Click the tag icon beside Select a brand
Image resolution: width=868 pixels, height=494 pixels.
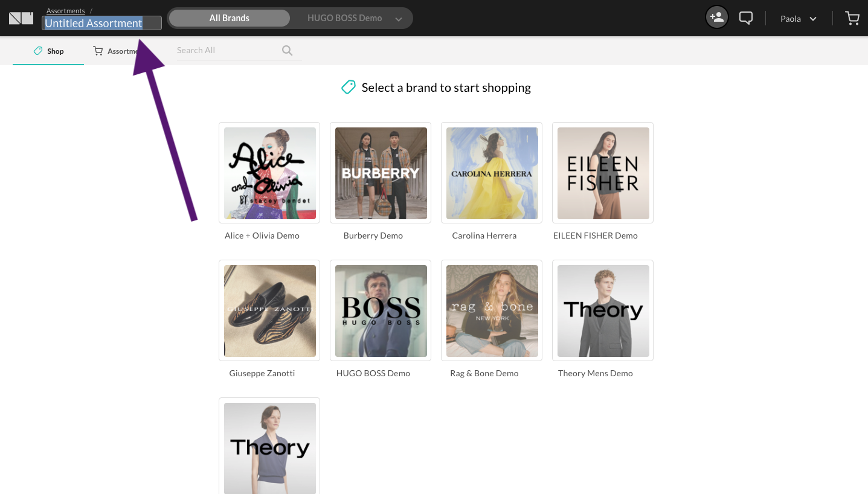click(x=349, y=88)
